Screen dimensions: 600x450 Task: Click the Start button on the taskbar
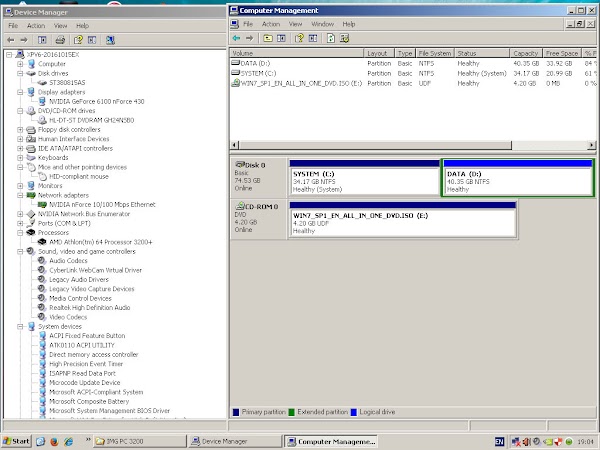tap(16, 440)
